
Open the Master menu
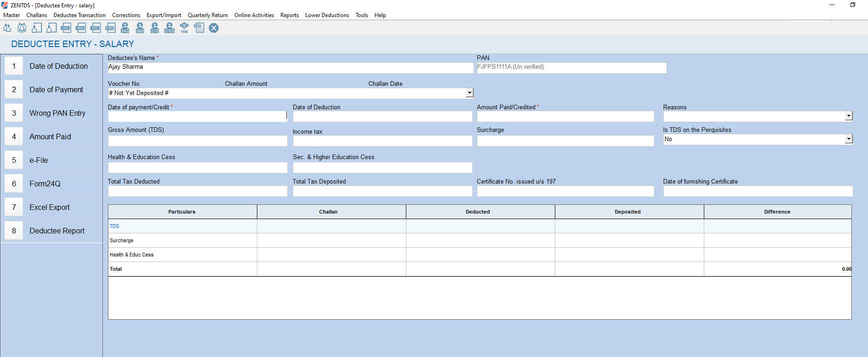click(x=12, y=15)
